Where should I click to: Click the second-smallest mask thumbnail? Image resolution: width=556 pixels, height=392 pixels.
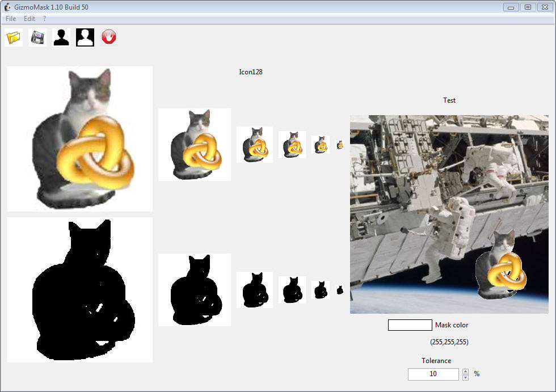[321, 290]
